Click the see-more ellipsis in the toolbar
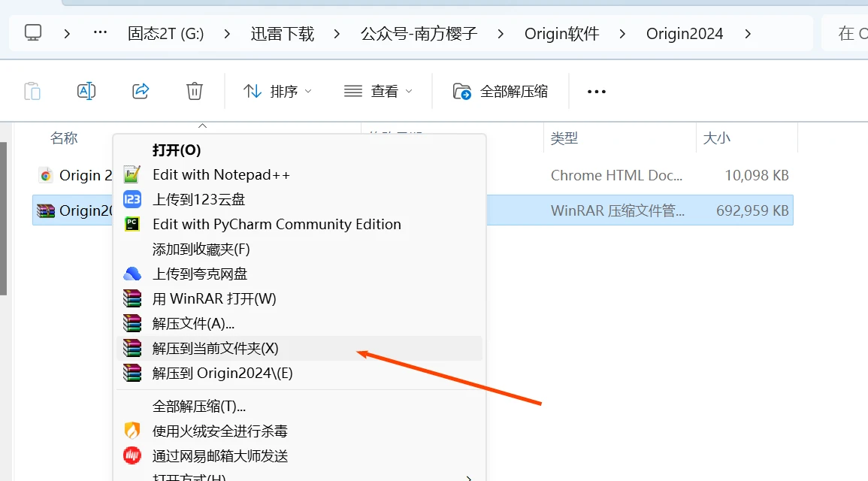 [x=596, y=90]
